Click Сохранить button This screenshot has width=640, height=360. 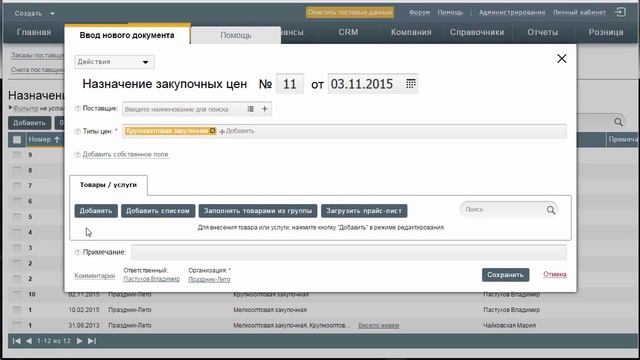tap(505, 275)
